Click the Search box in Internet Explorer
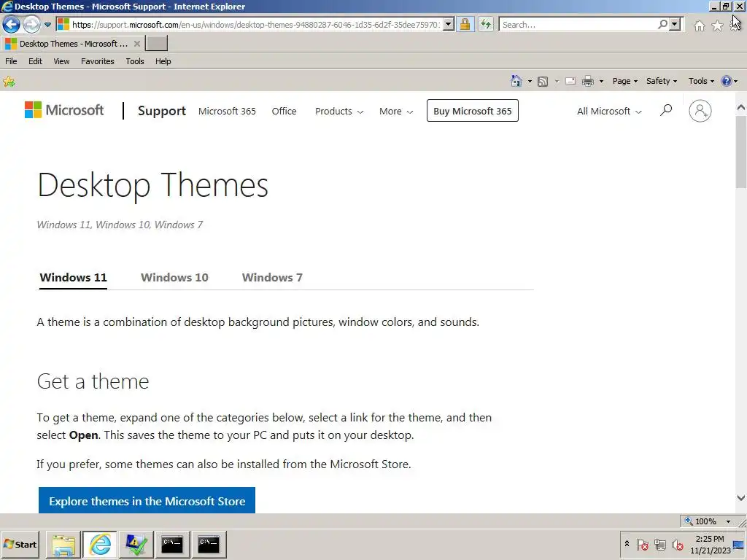The width and height of the screenshot is (747, 560). tap(578, 24)
